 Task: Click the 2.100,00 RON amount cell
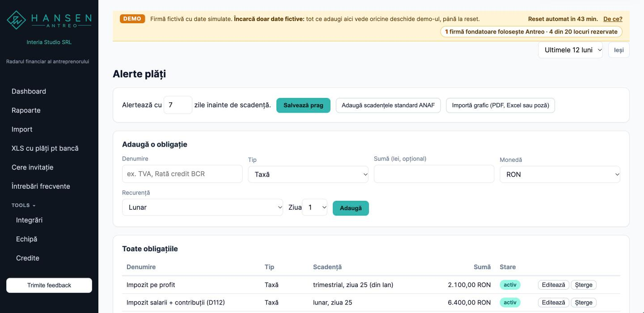point(469,285)
